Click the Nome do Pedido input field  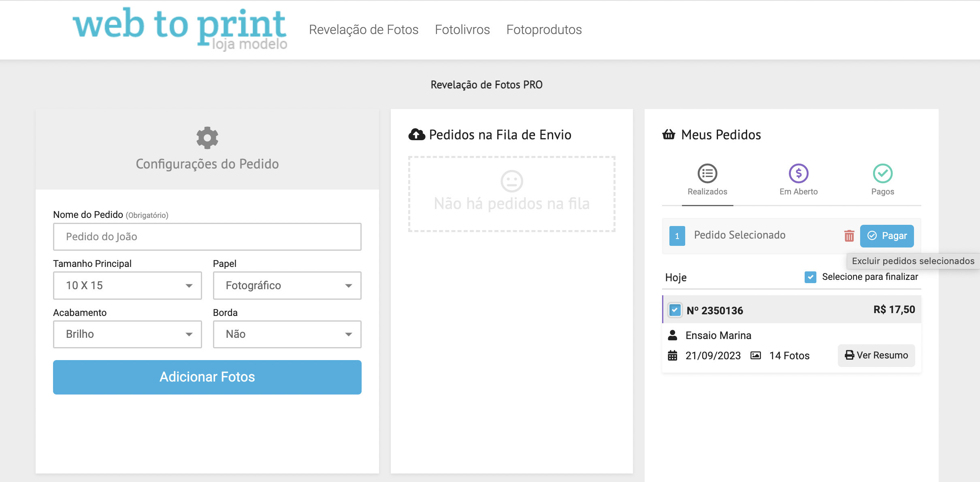click(207, 237)
